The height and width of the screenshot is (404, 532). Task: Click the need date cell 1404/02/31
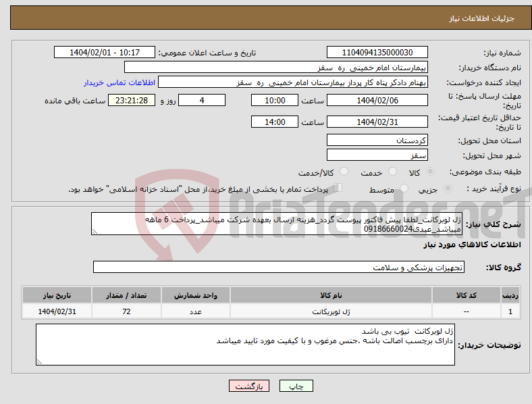(57, 311)
